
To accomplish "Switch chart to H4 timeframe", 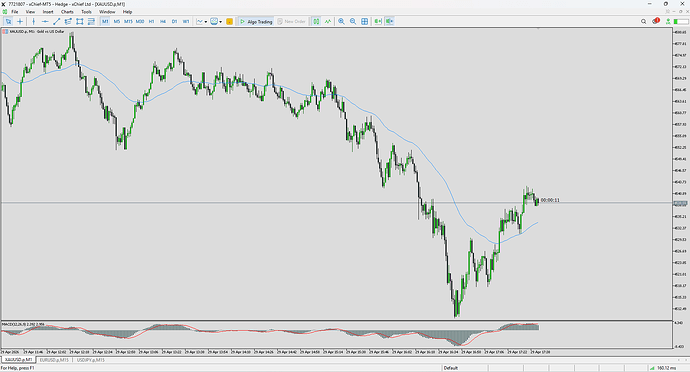I will click(x=163, y=21).
